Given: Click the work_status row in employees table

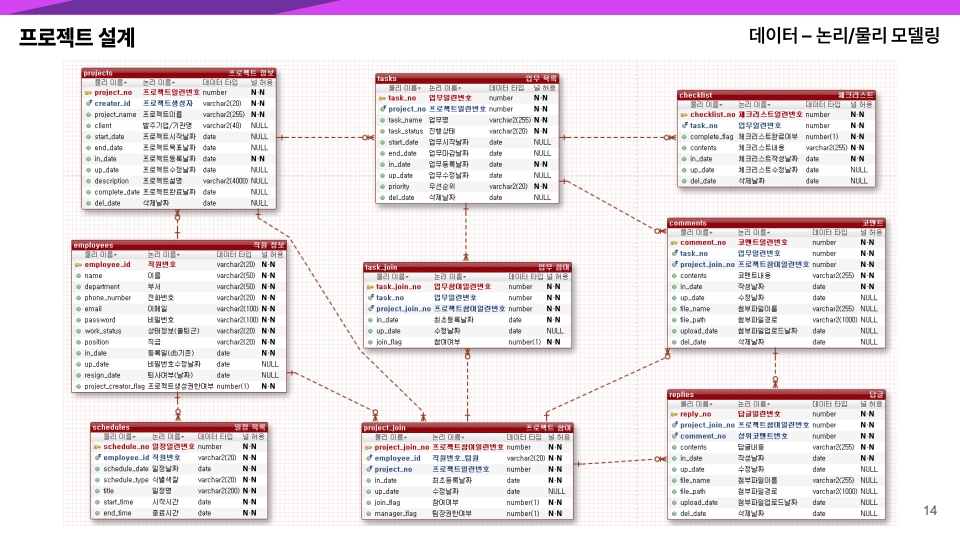Looking at the screenshot, I should (x=179, y=331).
